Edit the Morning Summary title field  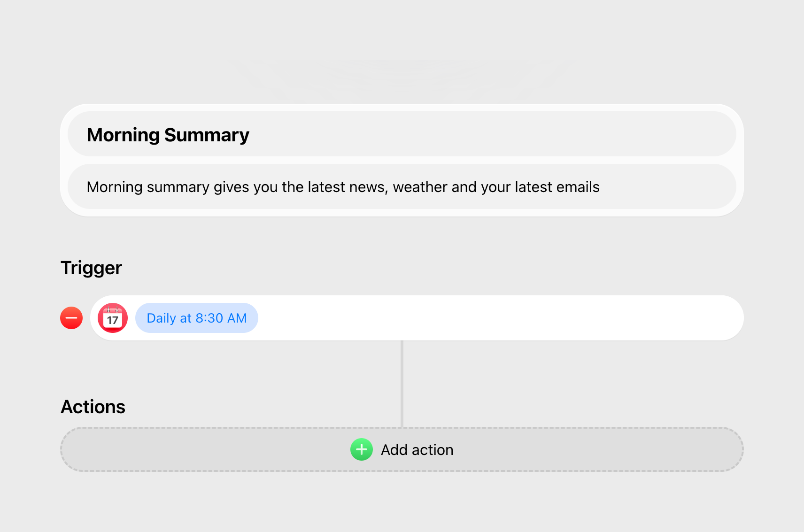pos(402,134)
